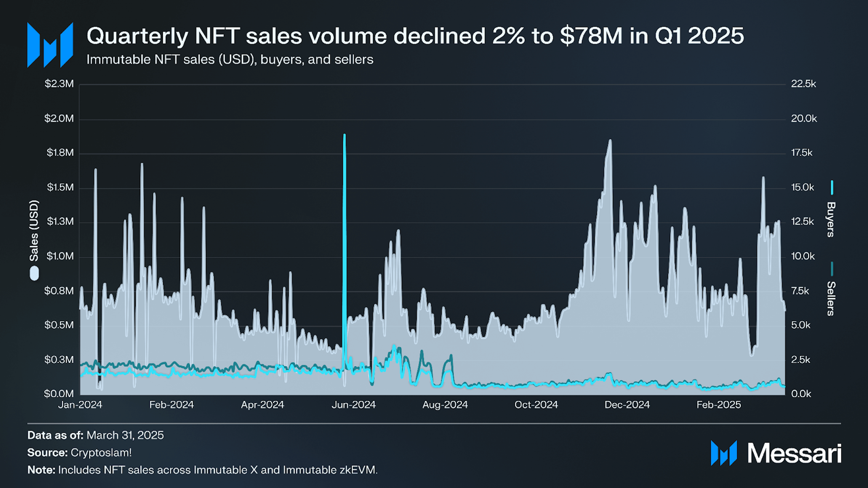The height and width of the screenshot is (488, 868).
Task: Click the Jun-2024 x-axis label
Action: tap(353, 405)
